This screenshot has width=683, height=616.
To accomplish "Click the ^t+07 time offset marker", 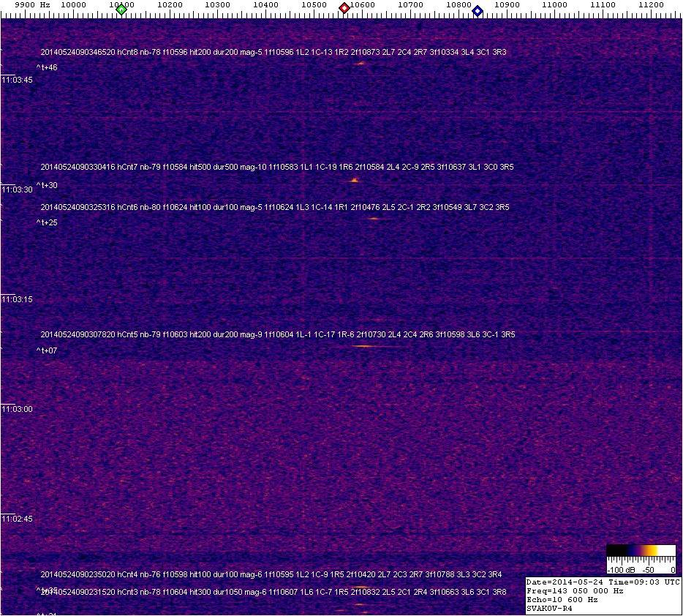I will (47, 350).
